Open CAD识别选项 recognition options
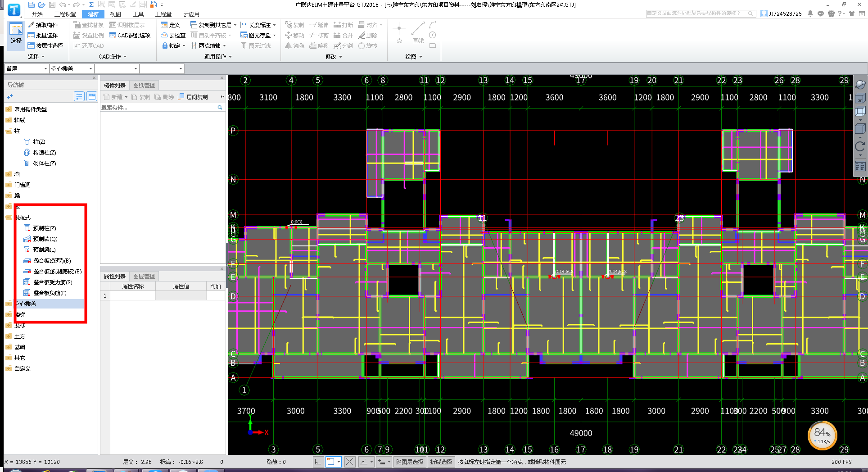This screenshot has height=472, width=868. [x=130, y=35]
